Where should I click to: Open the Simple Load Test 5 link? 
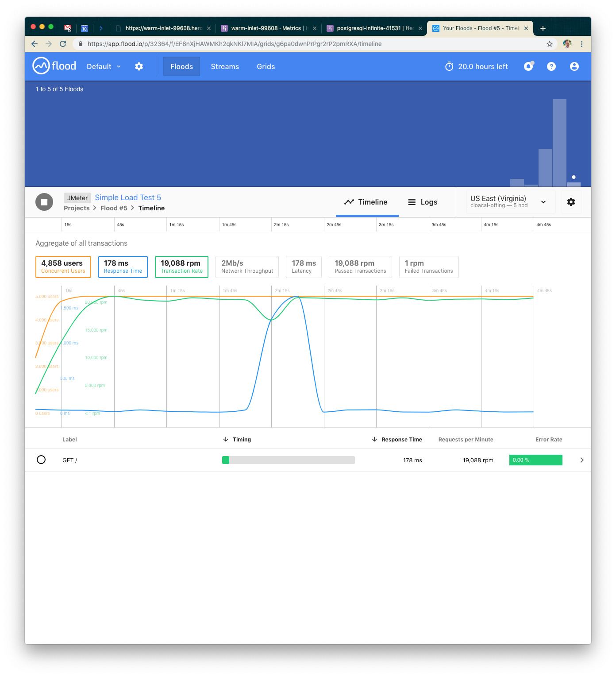point(128,197)
